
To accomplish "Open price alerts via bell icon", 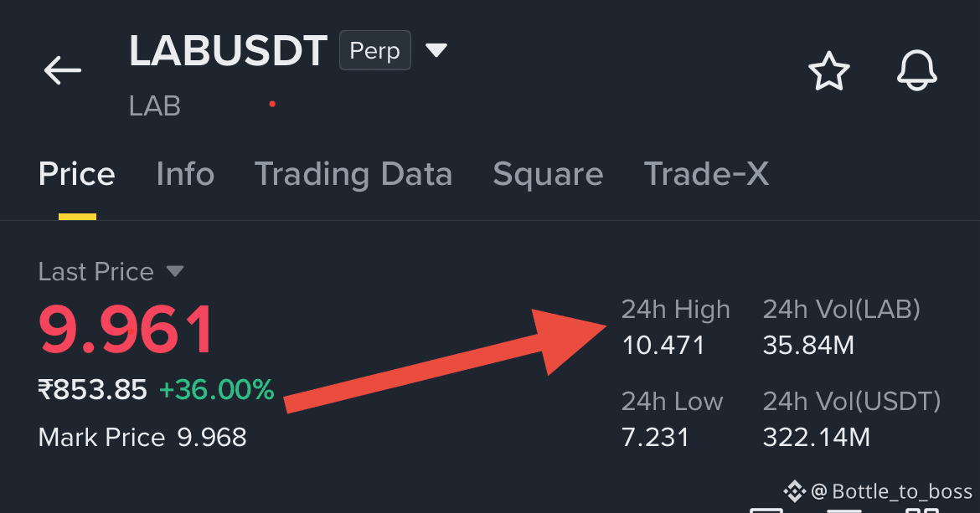I will point(917,70).
